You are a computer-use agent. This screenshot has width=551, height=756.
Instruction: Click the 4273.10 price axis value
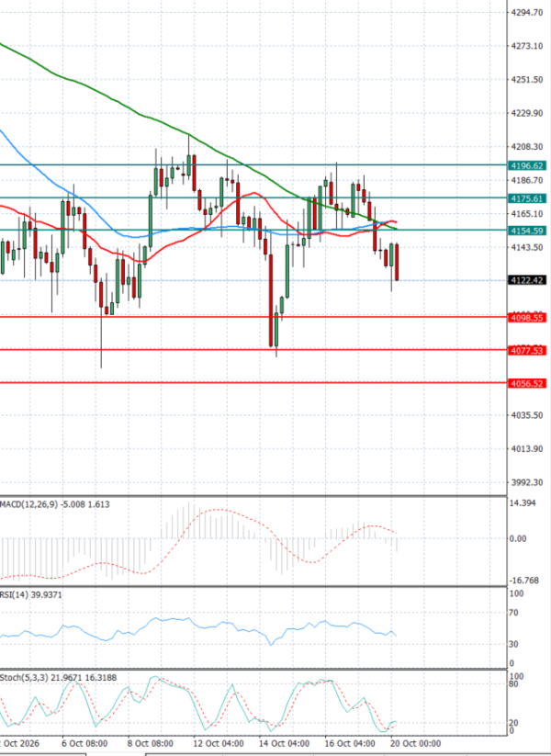(x=526, y=46)
